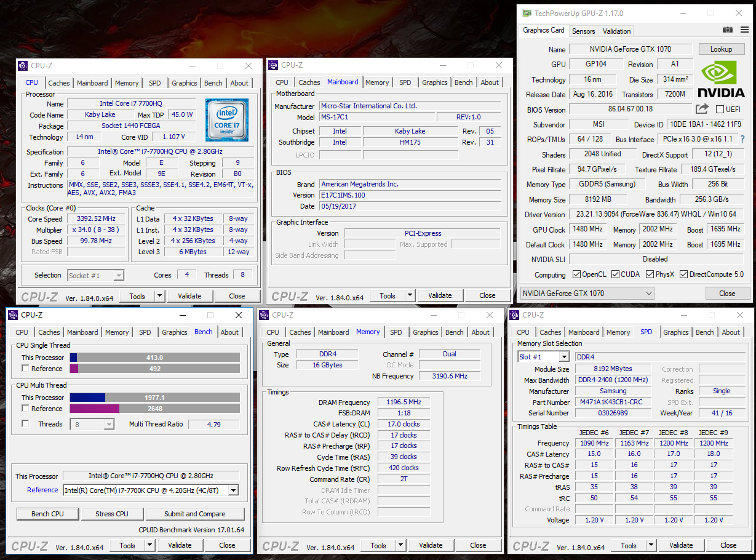Click the GPU-Z title bar app icon
756x560 pixels.
[526, 13]
